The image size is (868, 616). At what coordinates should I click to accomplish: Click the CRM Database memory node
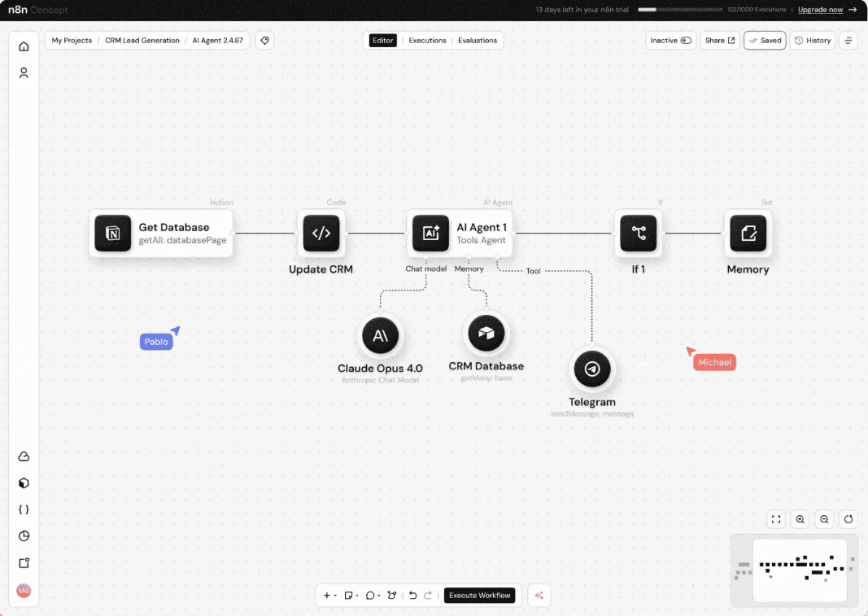tap(486, 333)
